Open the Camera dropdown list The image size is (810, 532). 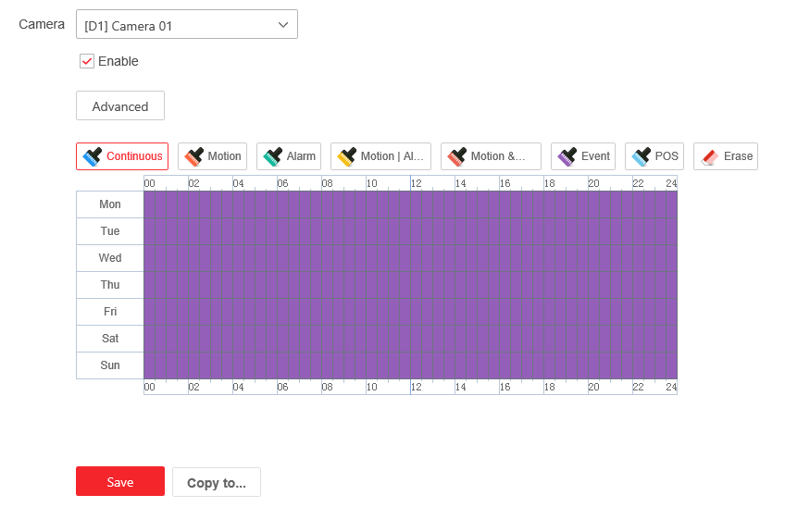click(x=186, y=25)
